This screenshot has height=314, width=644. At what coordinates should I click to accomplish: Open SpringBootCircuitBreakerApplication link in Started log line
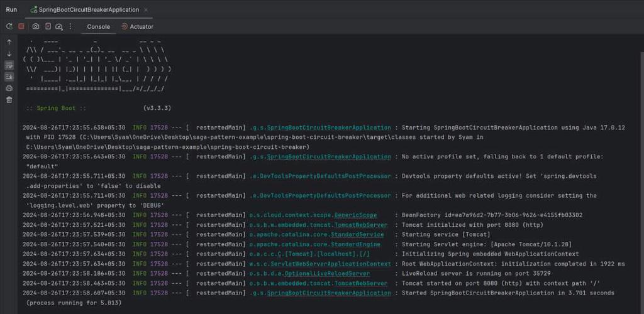[328, 293]
